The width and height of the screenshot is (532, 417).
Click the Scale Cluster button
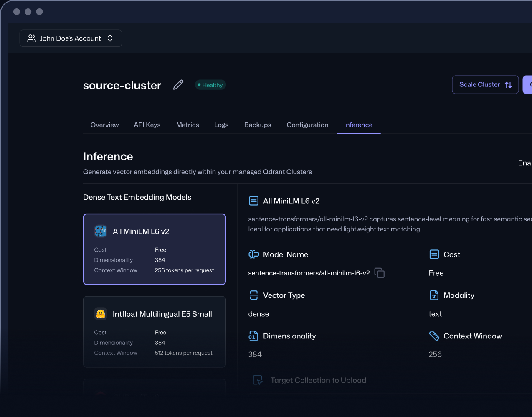(x=485, y=85)
